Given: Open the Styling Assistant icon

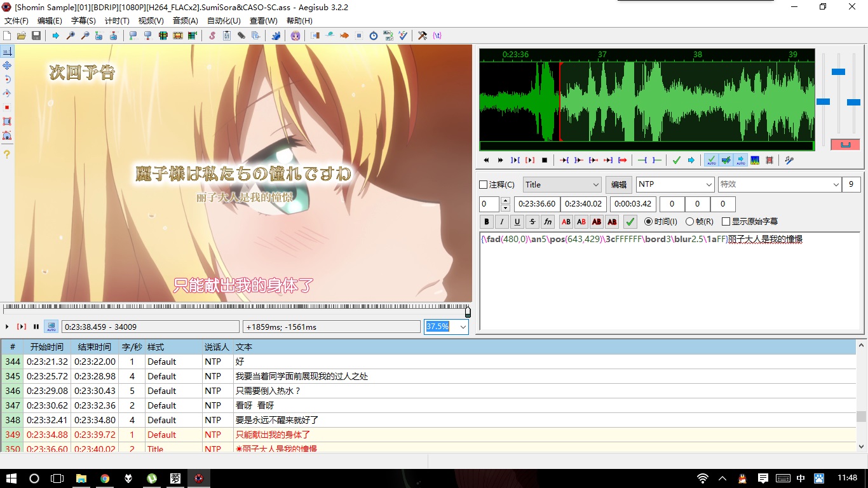Looking at the screenshot, I should click(330, 36).
